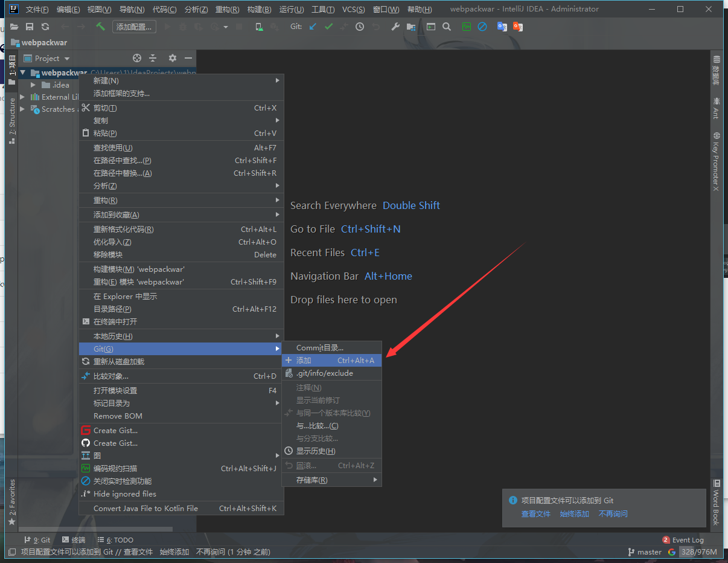Click the Build project hammer icon
Viewport: 728px width, 563px height.
click(100, 27)
